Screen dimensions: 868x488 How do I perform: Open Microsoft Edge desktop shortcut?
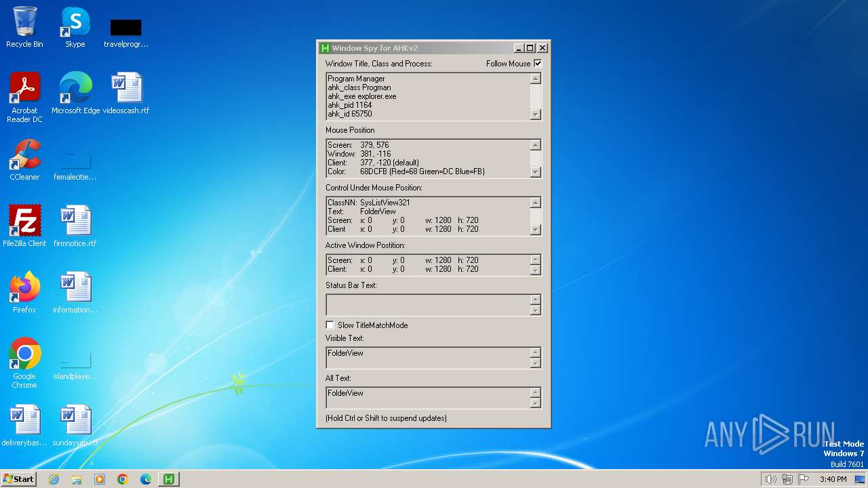pyautogui.click(x=75, y=93)
